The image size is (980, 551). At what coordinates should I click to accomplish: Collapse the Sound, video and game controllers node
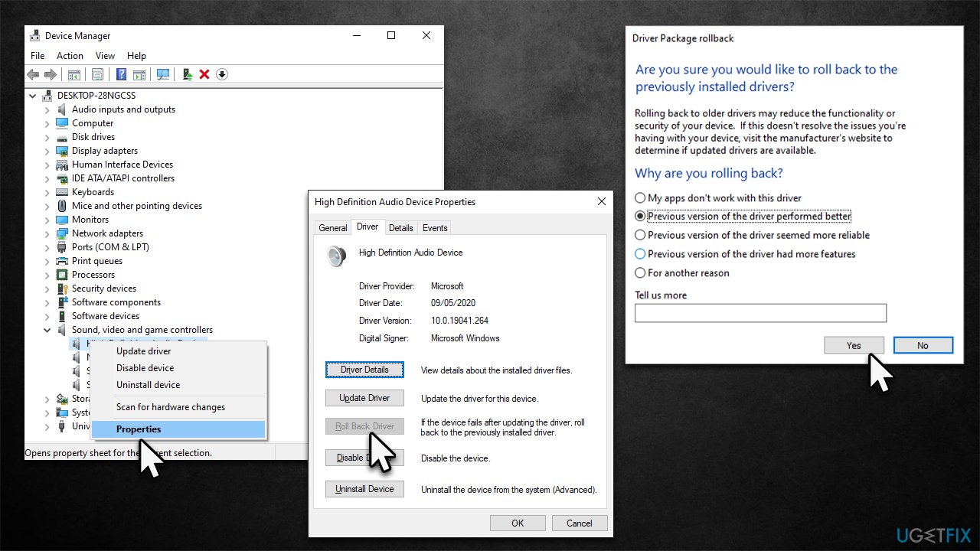click(48, 329)
